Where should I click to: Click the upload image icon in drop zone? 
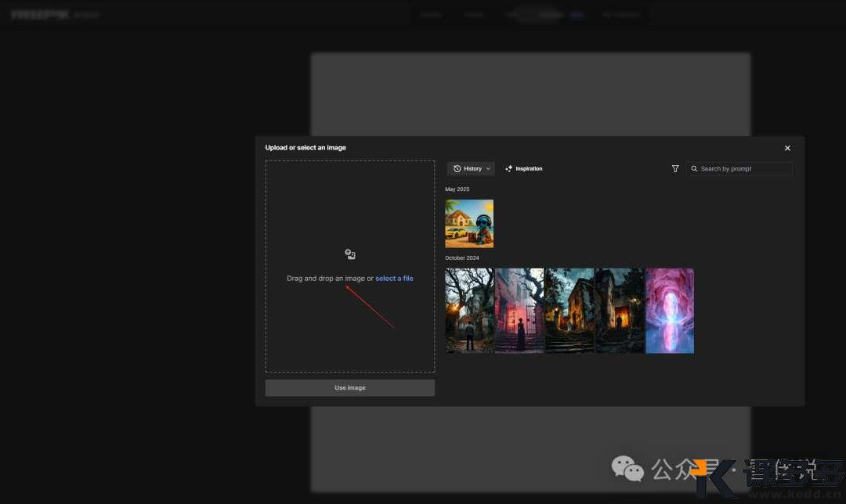[350, 254]
